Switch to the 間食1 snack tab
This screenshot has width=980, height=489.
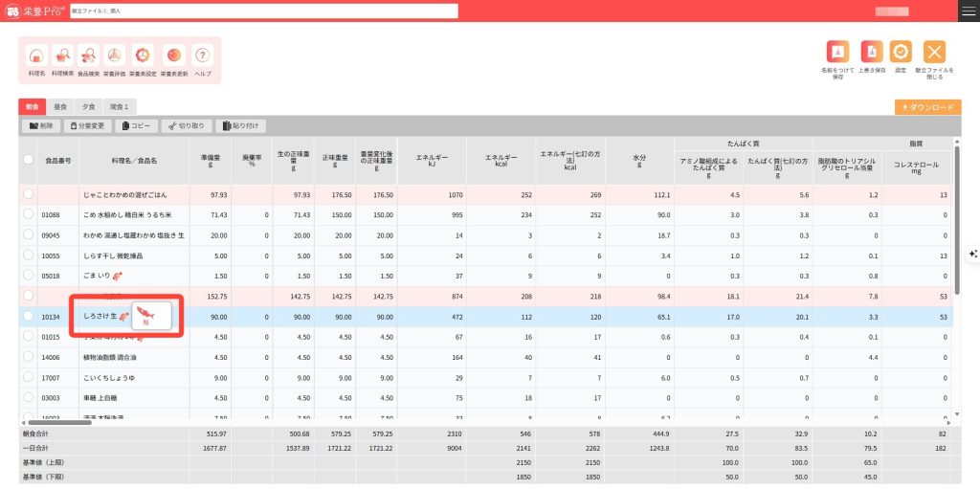coord(120,107)
